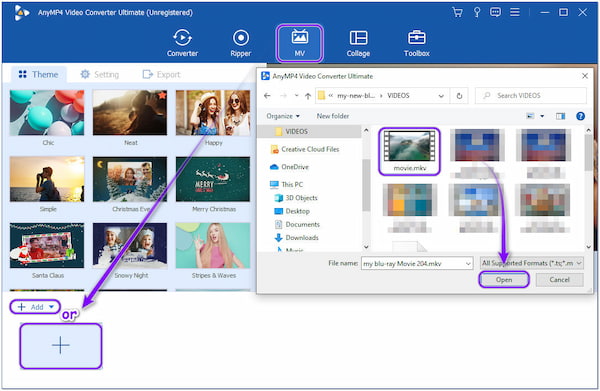This screenshot has height=391, width=600.
Task: Open the Collage module
Action: coord(358,43)
